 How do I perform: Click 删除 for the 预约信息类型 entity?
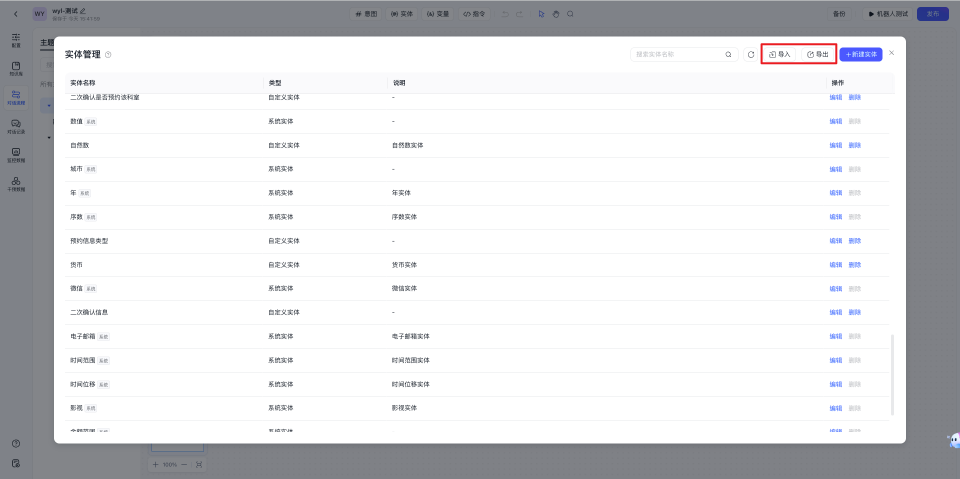[854, 241]
